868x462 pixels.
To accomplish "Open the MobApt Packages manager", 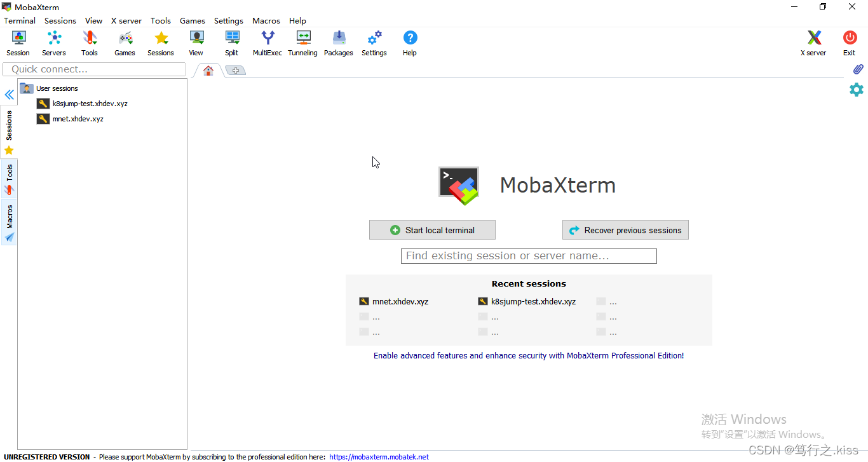I will click(x=338, y=43).
